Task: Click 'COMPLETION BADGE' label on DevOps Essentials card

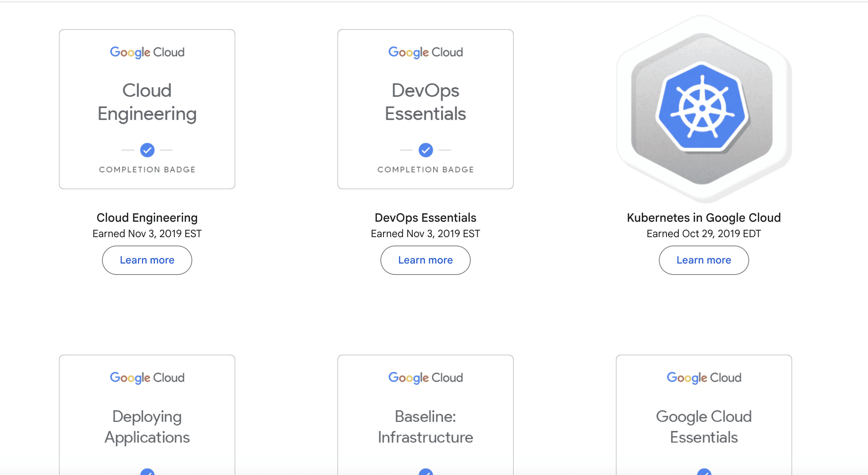Action: pos(426,170)
